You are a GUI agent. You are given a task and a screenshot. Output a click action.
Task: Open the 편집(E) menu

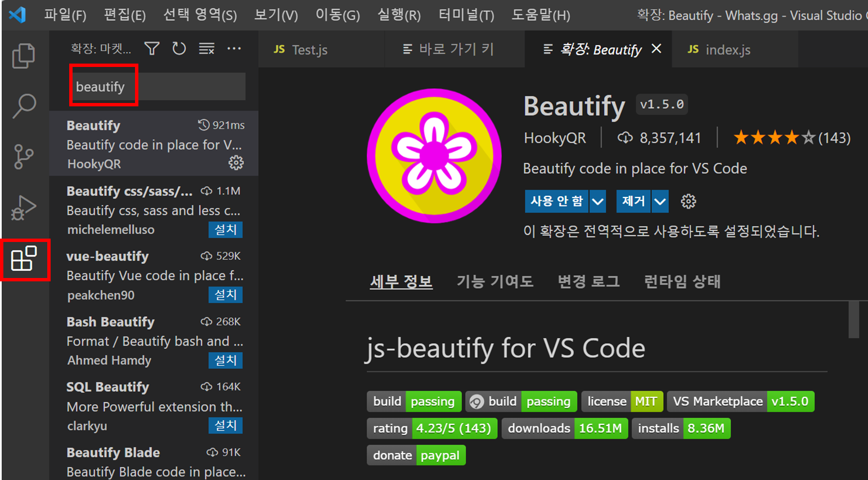tap(125, 15)
